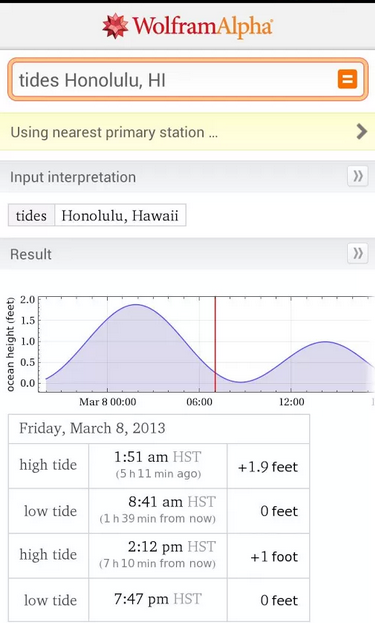Select the Result header label
This screenshot has height=623, width=375.
click(31, 254)
